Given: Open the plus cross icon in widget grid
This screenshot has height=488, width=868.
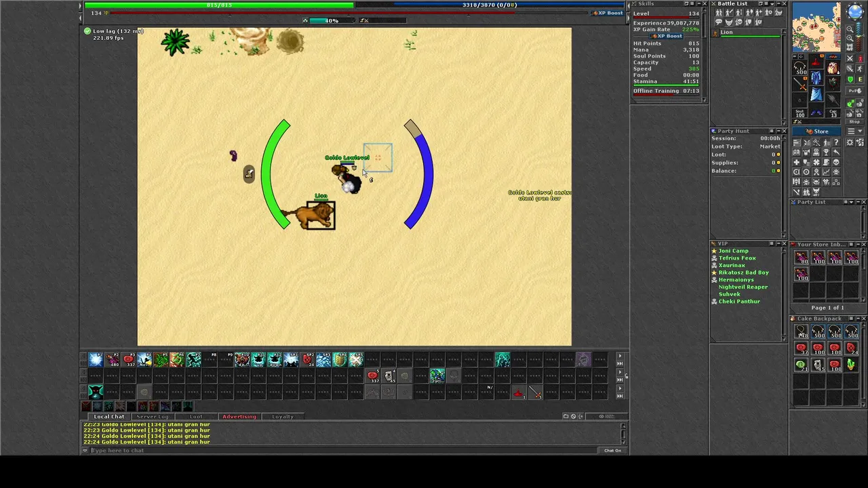Looking at the screenshot, I should pos(796,162).
